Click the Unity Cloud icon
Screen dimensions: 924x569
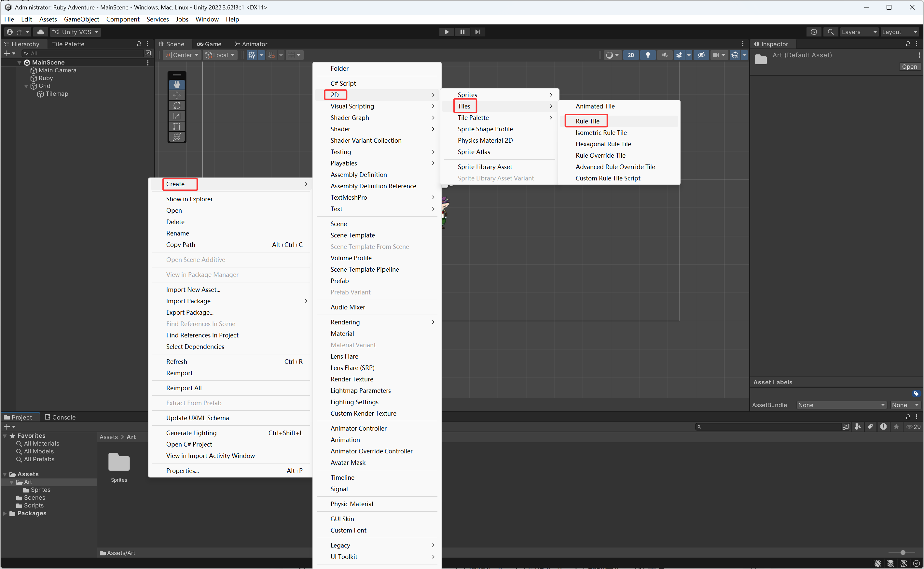click(x=41, y=32)
